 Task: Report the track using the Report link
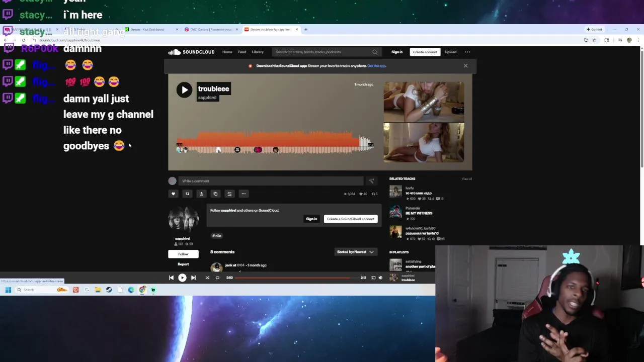click(183, 264)
